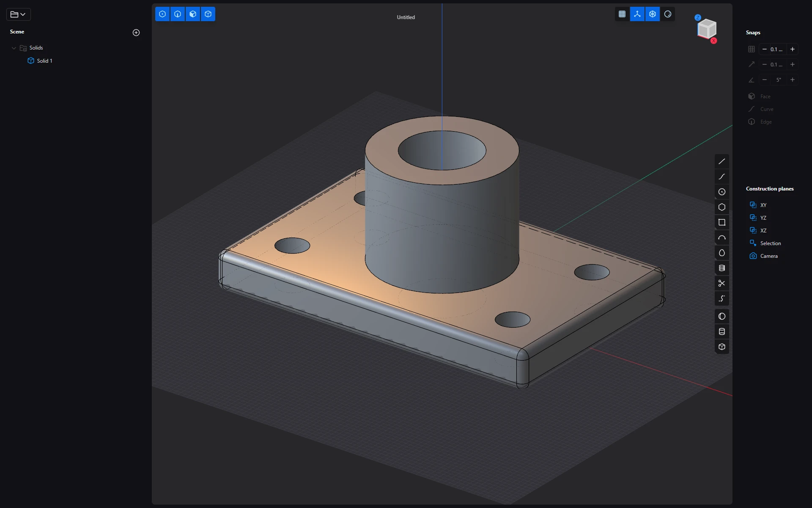Click the Snaps panel heading
812x508 pixels.
[x=753, y=33]
